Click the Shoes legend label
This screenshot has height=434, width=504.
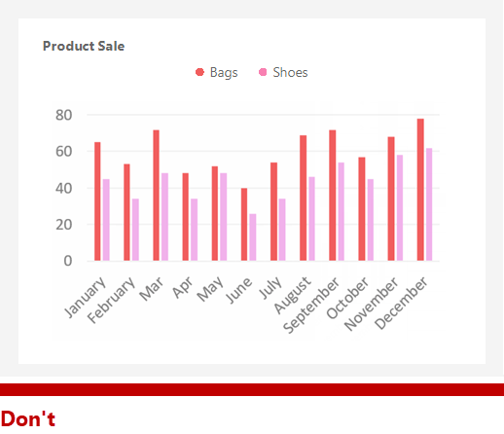click(x=290, y=72)
